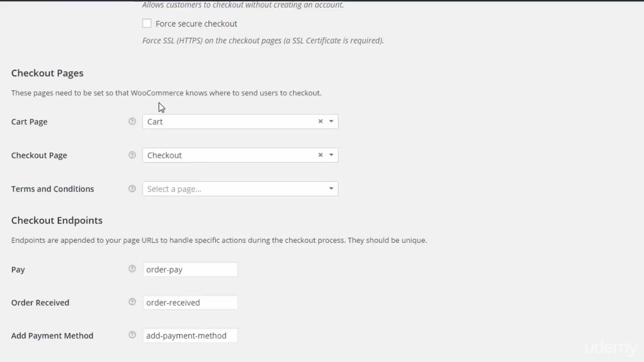Select the Cart value in Cart Page box
The width and height of the screenshot is (644, 362).
pyautogui.click(x=155, y=122)
